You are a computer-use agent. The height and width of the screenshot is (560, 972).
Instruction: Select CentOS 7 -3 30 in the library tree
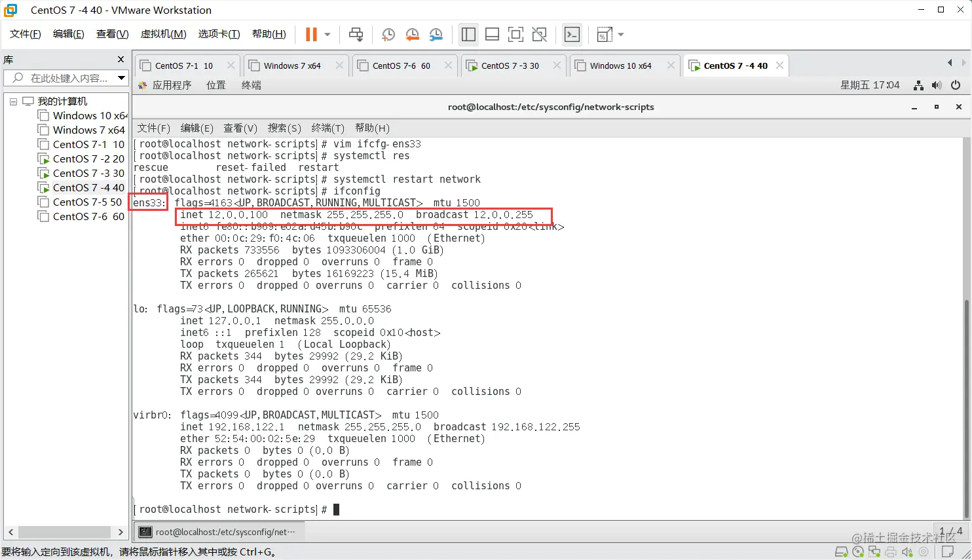[x=81, y=174]
